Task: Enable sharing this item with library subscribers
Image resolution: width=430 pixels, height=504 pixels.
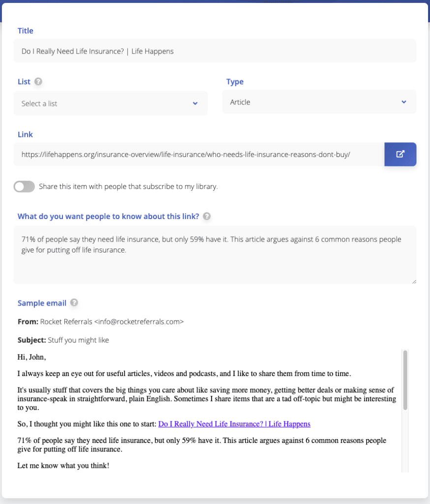Action: pos(24,187)
